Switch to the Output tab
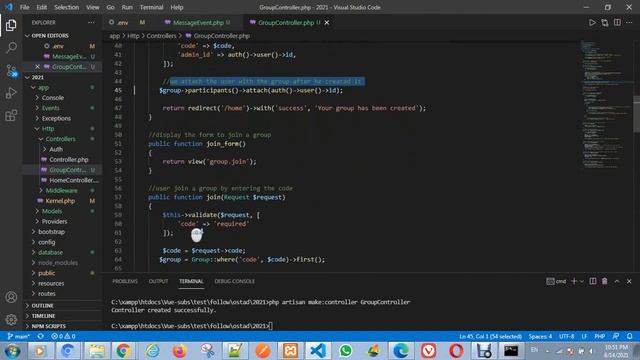 pos(158,281)
